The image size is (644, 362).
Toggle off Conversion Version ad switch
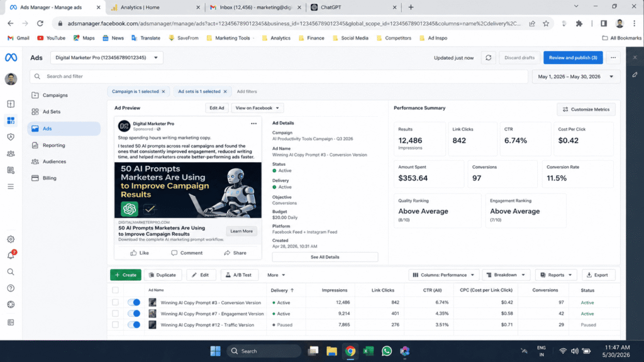(134, 302)
